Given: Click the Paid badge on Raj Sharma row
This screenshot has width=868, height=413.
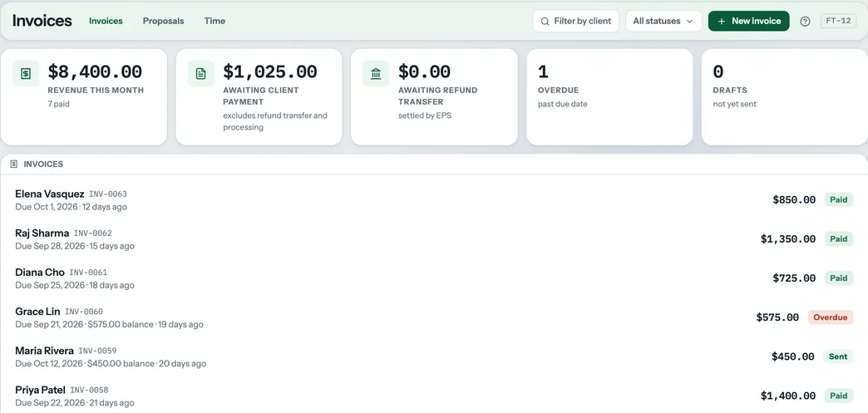Looking at the screenshot, I should 839,239.
